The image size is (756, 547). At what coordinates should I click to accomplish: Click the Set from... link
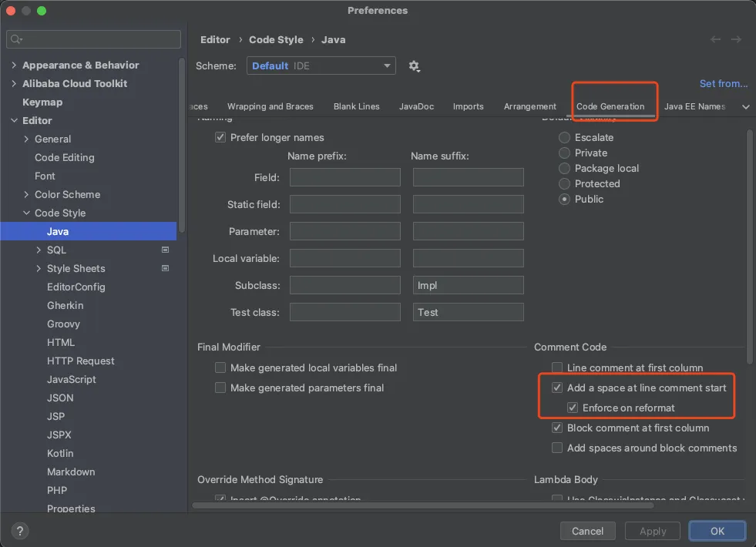coord(723,83)
